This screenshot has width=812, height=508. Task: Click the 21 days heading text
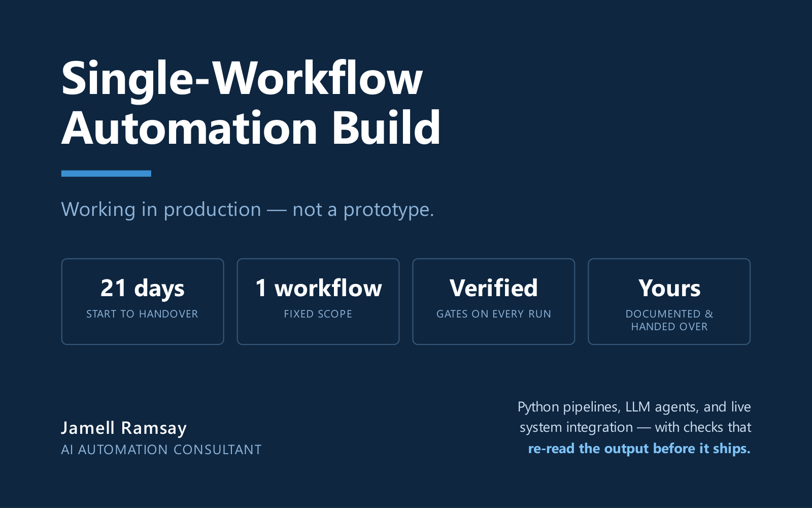click(x=143, y=289)
